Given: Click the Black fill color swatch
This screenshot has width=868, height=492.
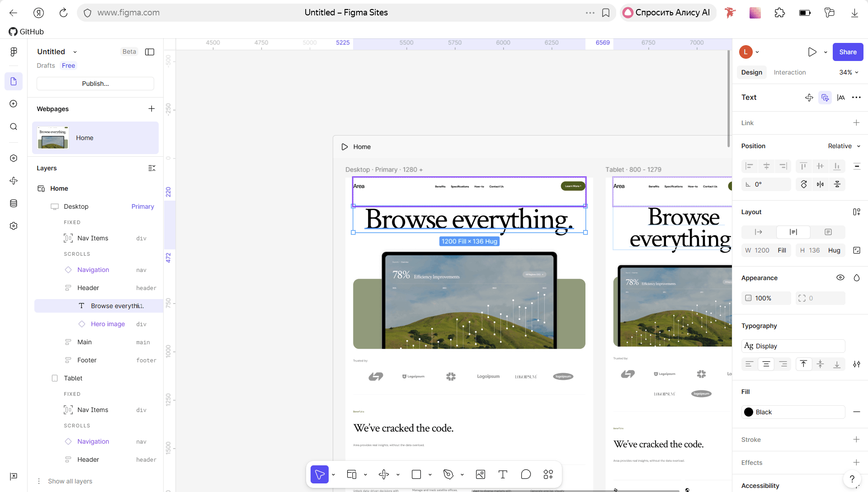Looking at the screenshot, I should 749,412.
